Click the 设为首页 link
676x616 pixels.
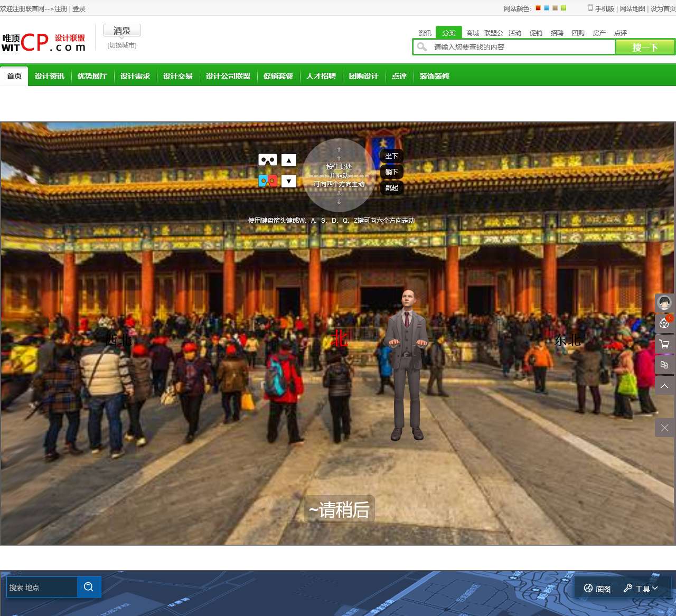(663, 8)
